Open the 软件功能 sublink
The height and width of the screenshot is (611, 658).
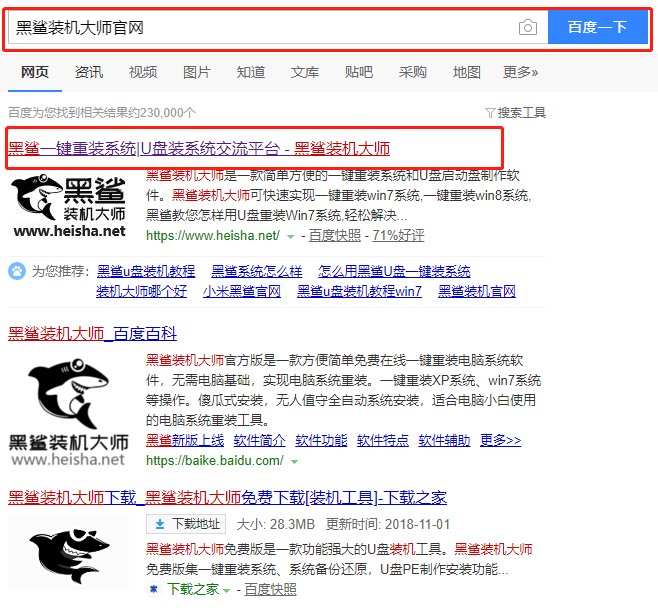[321, 441]
